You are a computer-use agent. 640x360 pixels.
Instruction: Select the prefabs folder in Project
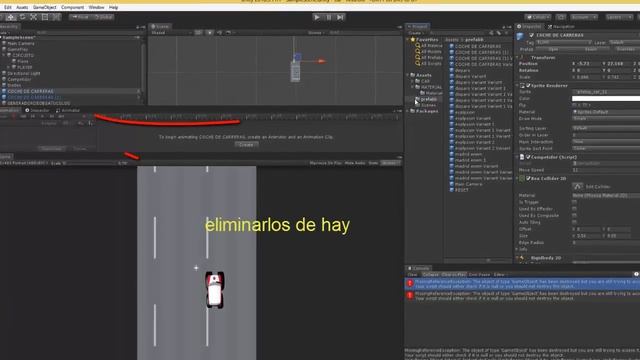click(x=429, y=99)
